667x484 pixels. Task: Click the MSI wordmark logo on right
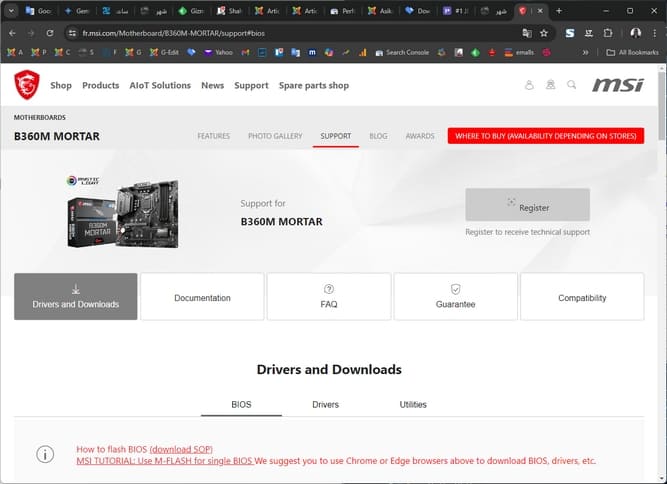click(x=618, y=85)
